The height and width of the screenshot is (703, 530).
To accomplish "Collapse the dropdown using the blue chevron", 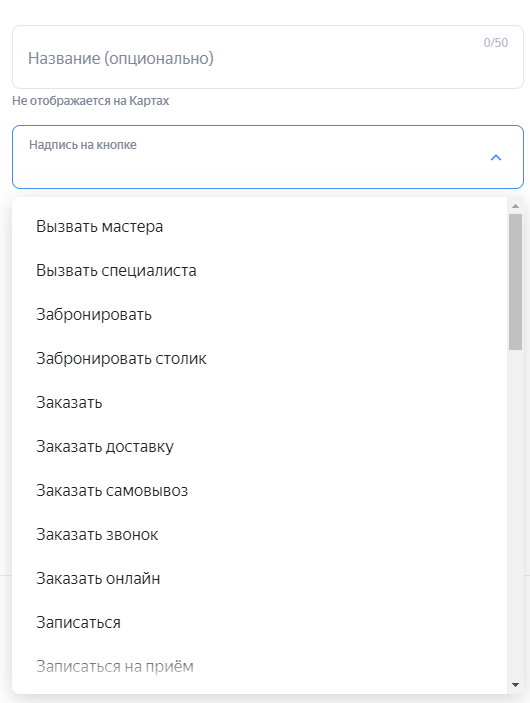I will click(495, 157).
